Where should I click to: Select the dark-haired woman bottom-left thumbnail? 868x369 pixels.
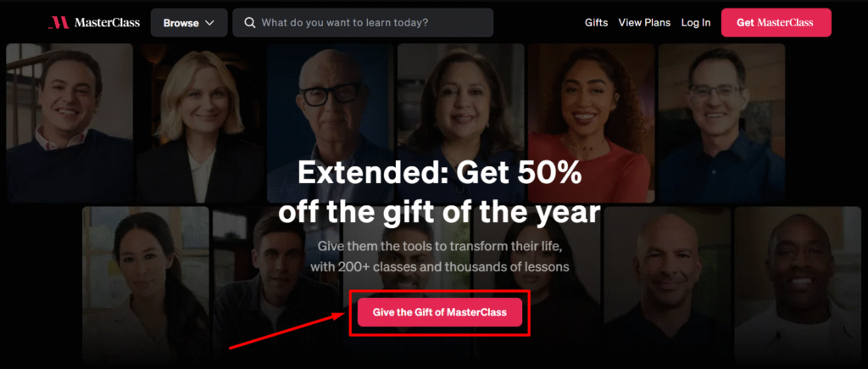point(146,285)
